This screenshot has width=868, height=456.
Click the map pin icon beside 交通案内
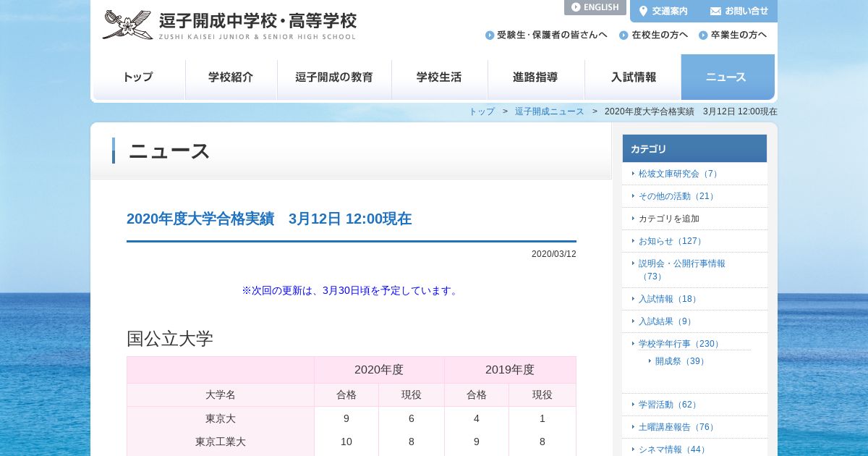coord(643,11)
